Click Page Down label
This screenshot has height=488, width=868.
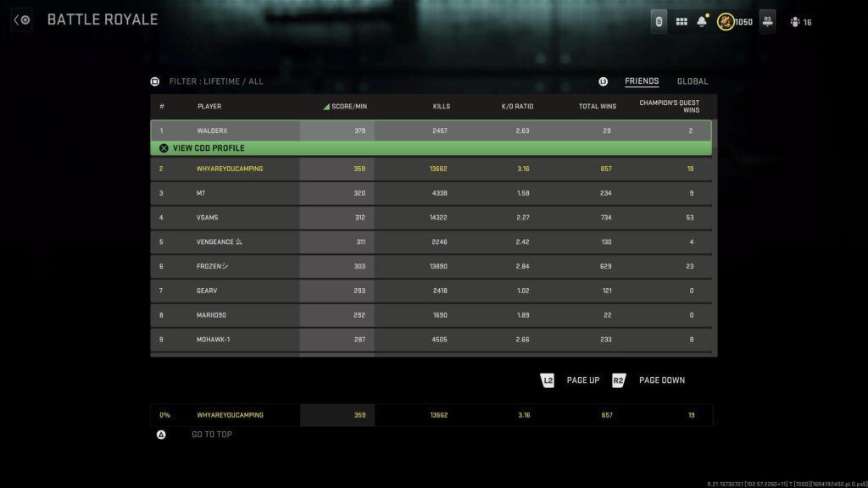click(x=661, y=380)
